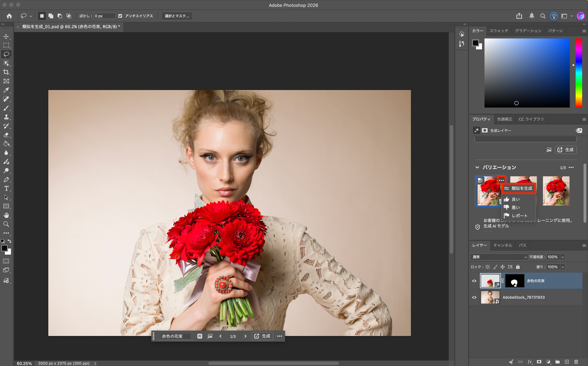Screen dimensions: 588x366
Task: Select the Clone Stamp tool
Action: click(x=6, y=117)
